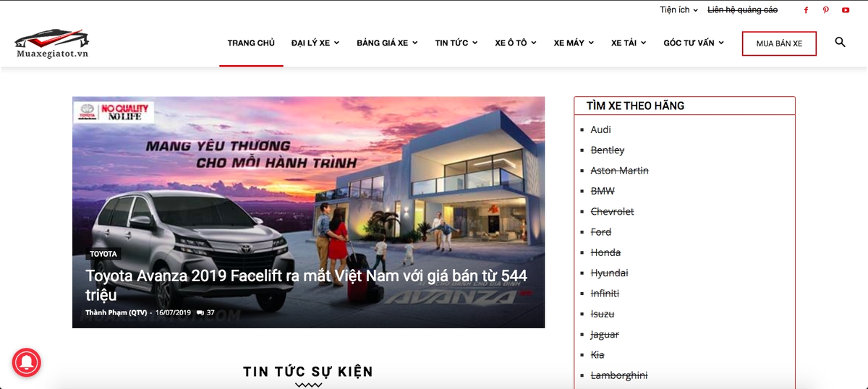Open the Pinterest social icon
Viewport: 868px width, 389px height.
click(x=825, y=10)
